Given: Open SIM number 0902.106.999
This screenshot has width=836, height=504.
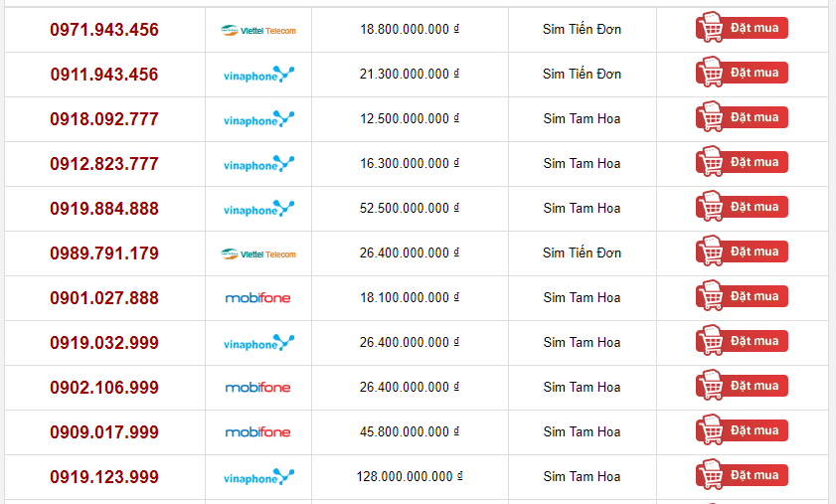Looking at the screenshot, I should (104, 388).
